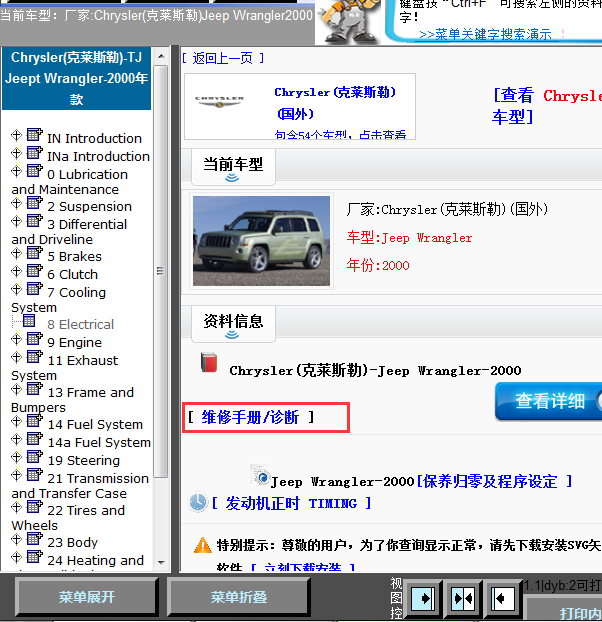
Task: Click the book icon beside 21 Transmission
Action: pos(35,474)
